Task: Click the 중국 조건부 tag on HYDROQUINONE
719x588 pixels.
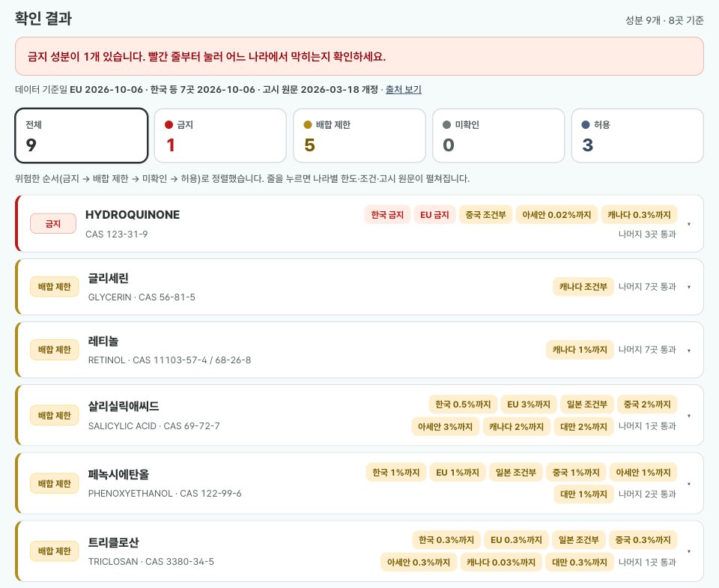Action: (485, 215)
